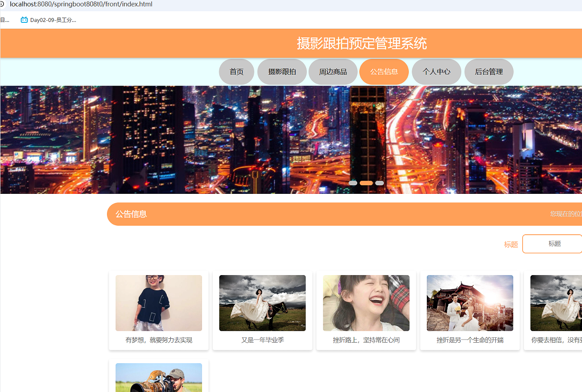
Task: Open the 首页 navigation tab
Action: [x=236, y=72]
